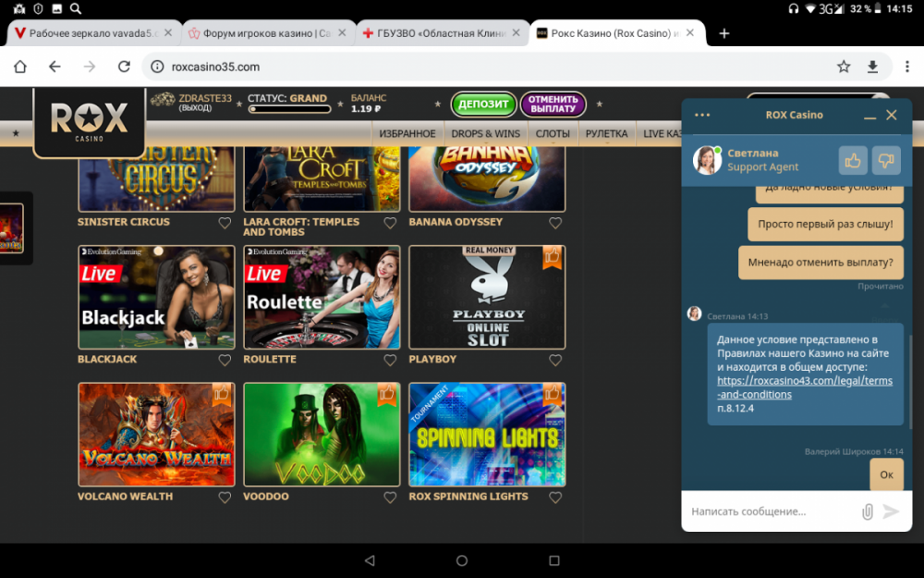Toggle the heart favorite on Voodoo slot
The width and height of the screenshot is (924, 578).
389,497
